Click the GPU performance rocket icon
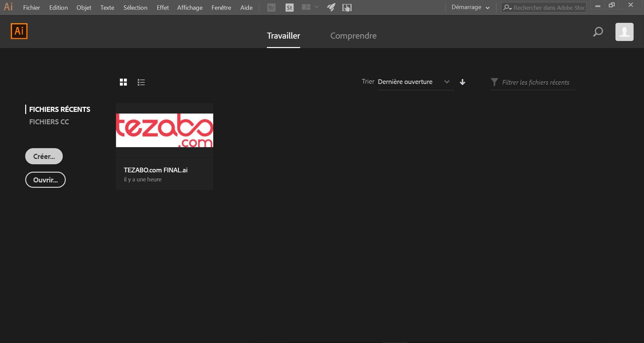This screenshot has width=644, height=343. pos(331,7)
